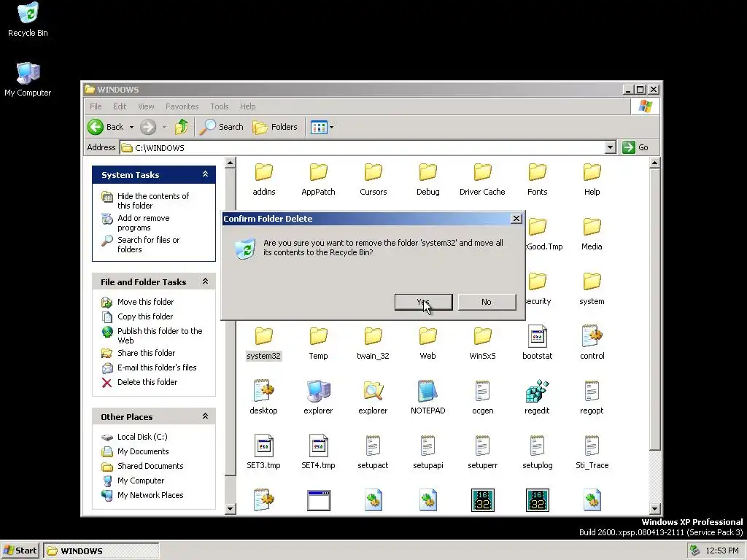This screenshot has height=560, width=747.
Task: Toggle the Folders pane button
Action: pyautogui.click(x=275, y=127)
